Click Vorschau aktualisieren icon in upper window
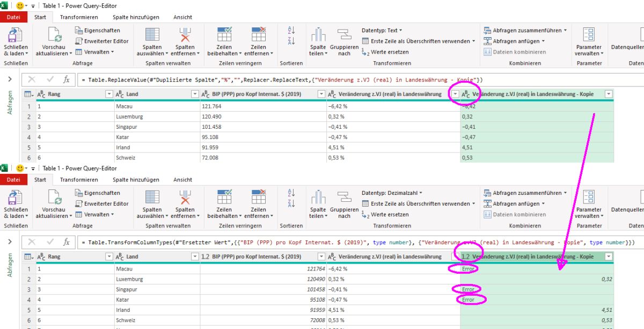 pos(54,35)
